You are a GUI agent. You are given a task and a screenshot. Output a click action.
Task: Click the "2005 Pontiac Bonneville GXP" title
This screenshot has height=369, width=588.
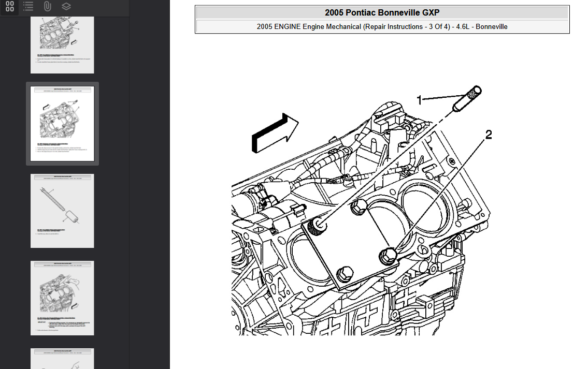point(382,12)
